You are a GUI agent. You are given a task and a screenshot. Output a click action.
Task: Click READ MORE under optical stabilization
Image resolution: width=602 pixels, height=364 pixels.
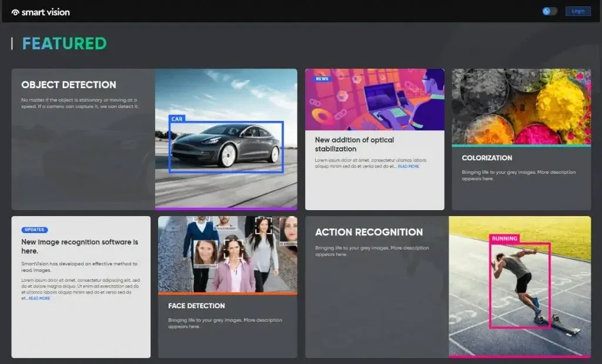(409, 167)
